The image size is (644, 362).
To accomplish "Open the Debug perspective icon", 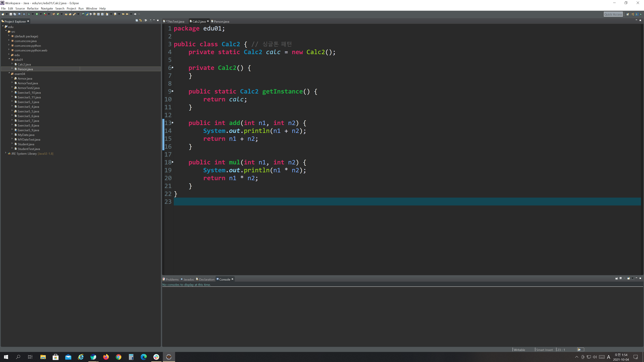I will coord(641,14).
